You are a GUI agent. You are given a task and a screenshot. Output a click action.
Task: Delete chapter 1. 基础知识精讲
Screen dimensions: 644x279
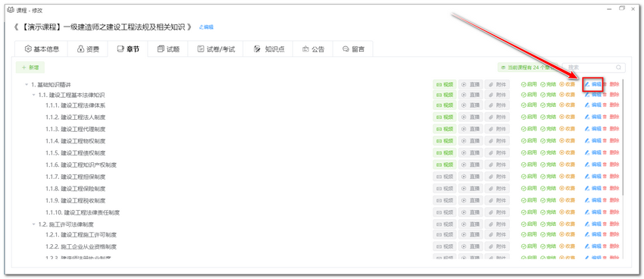pyautogui.click(x=611, y=84)
